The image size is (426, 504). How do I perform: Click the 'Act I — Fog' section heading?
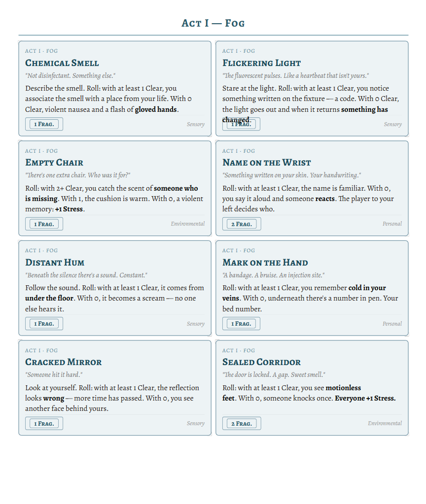click(213, 23)
